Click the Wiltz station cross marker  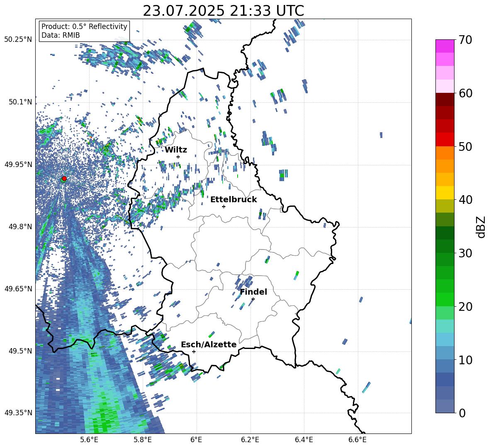pos(178,157)
